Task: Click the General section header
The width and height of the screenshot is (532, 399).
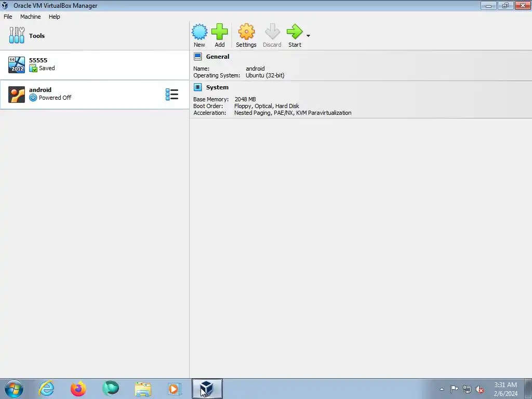Action: (218, 57)
